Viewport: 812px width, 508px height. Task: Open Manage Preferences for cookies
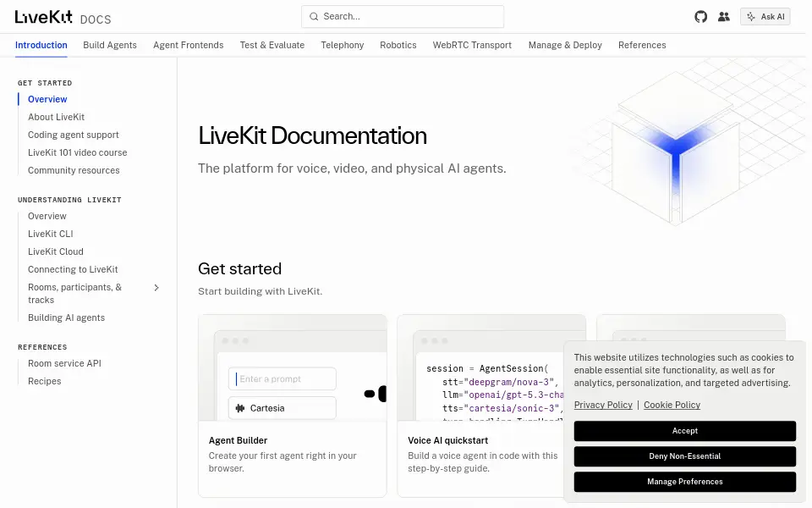pyautogui.click(x=684, y=482)
